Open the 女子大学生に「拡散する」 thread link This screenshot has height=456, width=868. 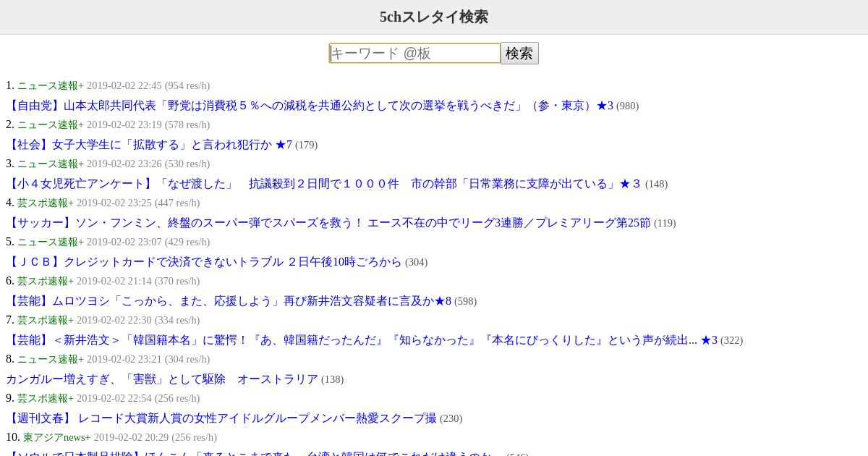coord(149,145)
